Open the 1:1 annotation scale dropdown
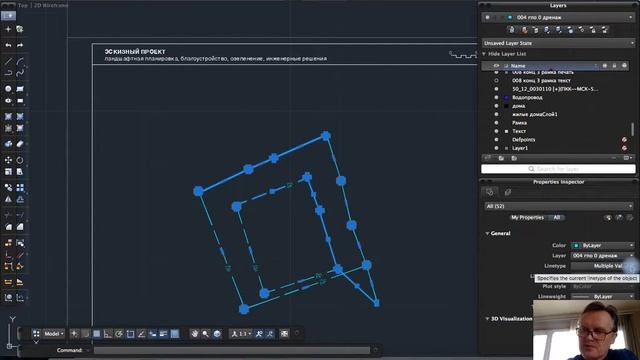640x360 pixels. point(241,334)
